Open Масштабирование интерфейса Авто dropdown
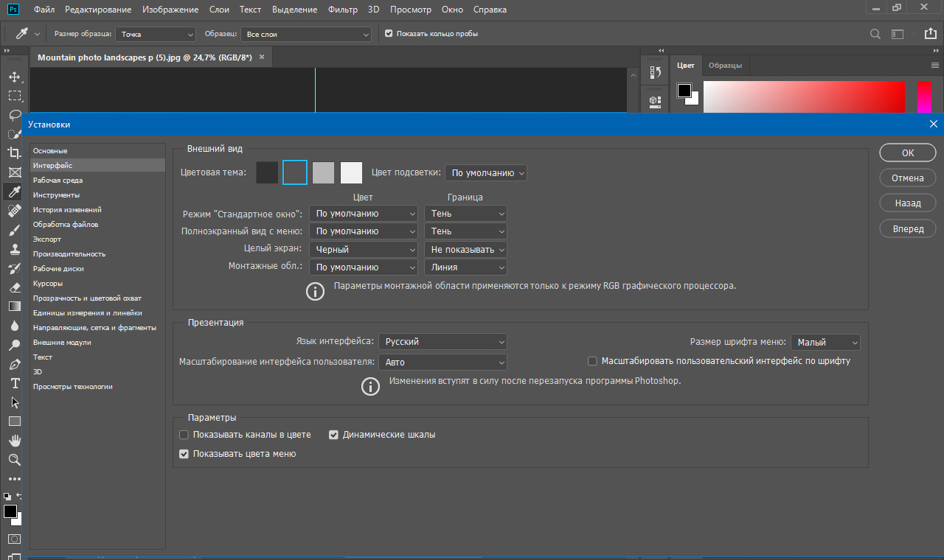 (x=442, y=363)
